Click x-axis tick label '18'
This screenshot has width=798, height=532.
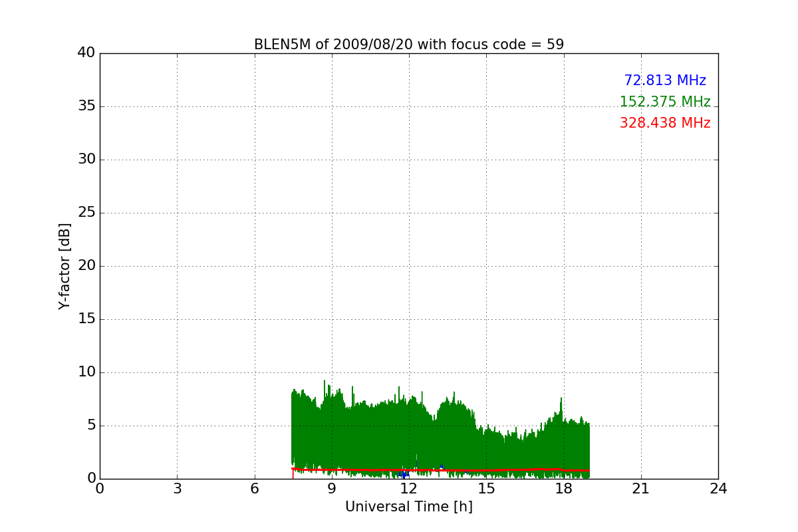coord(564,489)
